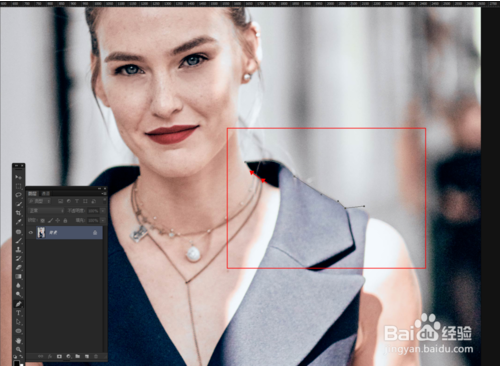Lock all layer properties
Screen dimensions: 500x367
click(65, 220)
